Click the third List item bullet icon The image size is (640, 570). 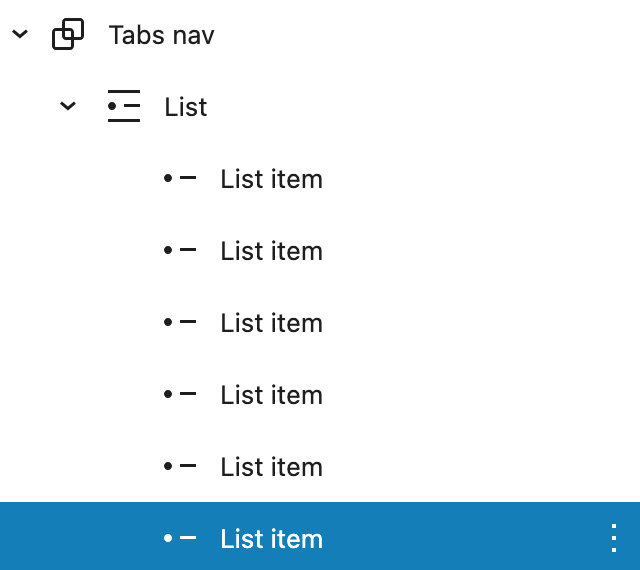click(180, 322)
